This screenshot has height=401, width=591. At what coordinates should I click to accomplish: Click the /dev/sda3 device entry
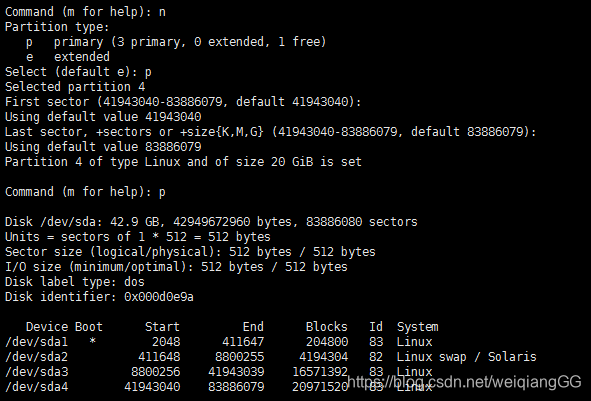tap(37, 372)
